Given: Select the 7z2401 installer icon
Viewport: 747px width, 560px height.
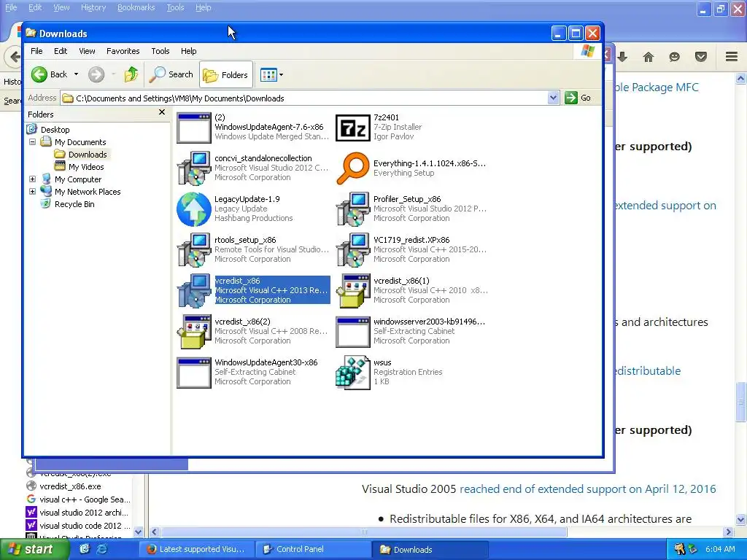Looking at the screenshot, I should pos(352,128).
